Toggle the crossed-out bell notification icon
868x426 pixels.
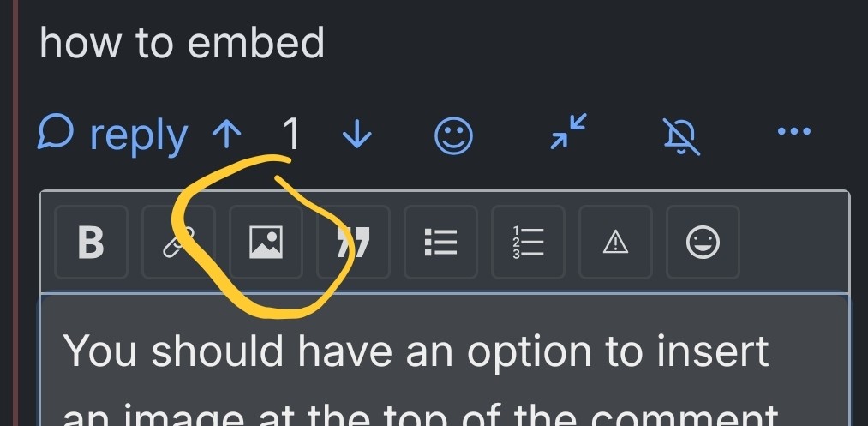click(682, 135)
